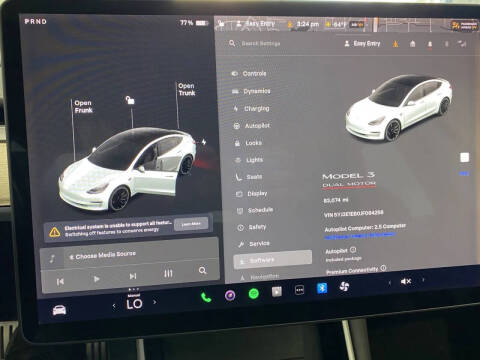Screen dimensions: 480x360
Task: Tap the Bluetooth icon in settings header
Action: point(447,44)
